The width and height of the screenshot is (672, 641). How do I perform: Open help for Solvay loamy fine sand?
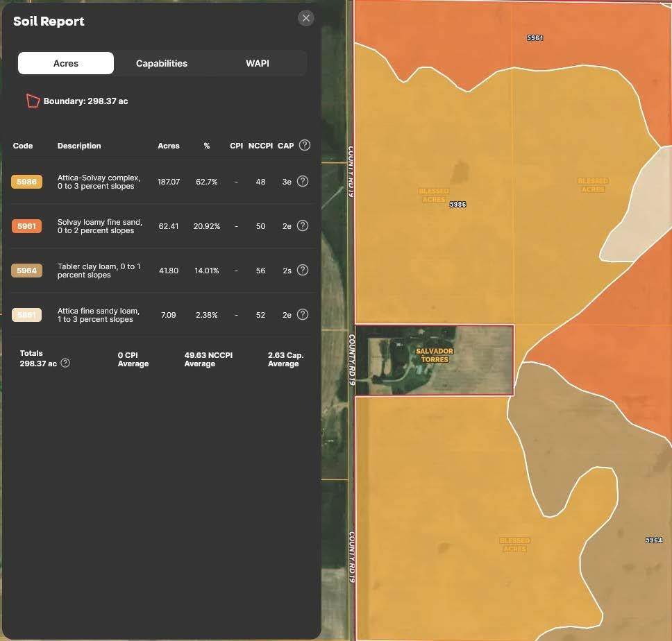click(x=303, y=225)
